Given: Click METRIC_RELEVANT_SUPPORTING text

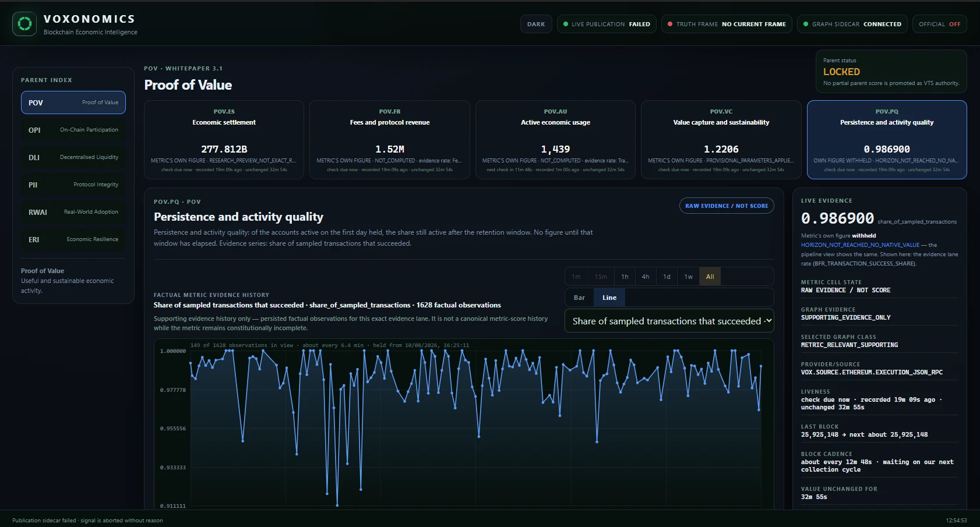Looking at the screenshot, I should coord(849,345).
